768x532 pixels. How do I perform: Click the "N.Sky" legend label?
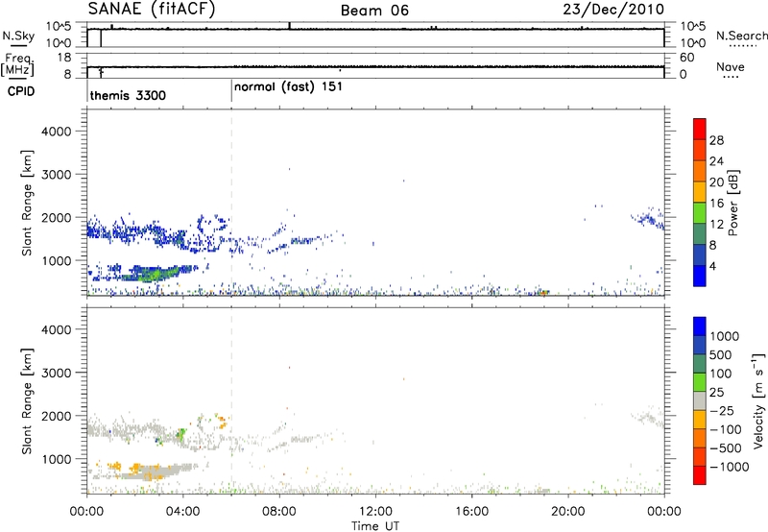18,36
